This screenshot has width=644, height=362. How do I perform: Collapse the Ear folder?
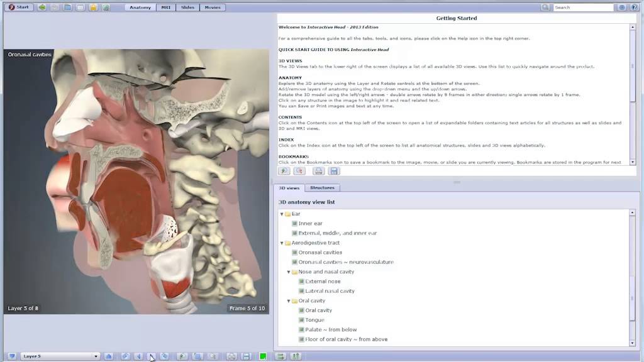282,214
